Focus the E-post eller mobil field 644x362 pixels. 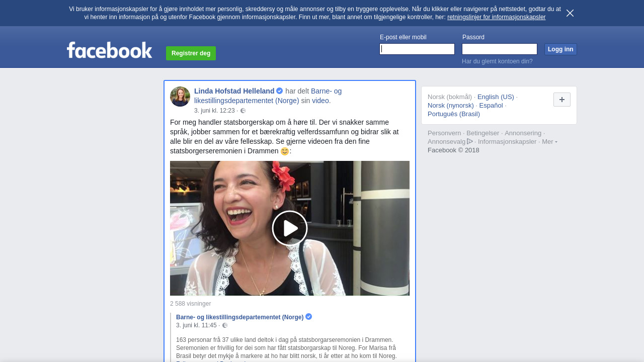[417, 49]
